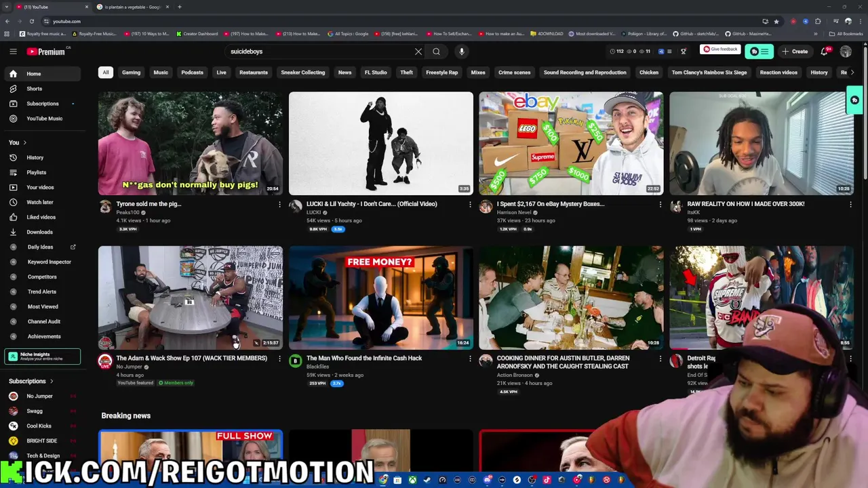This screenshot has width=868, height=488.
Task: Select the All filter chip
Action: click(105, 73)
